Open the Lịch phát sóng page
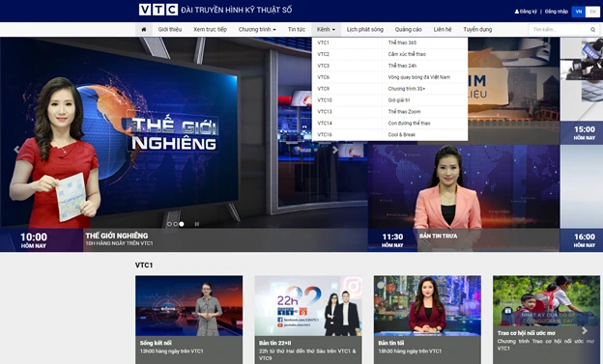The width and height of the screenshot is (603, 364). tap(365, 30)
